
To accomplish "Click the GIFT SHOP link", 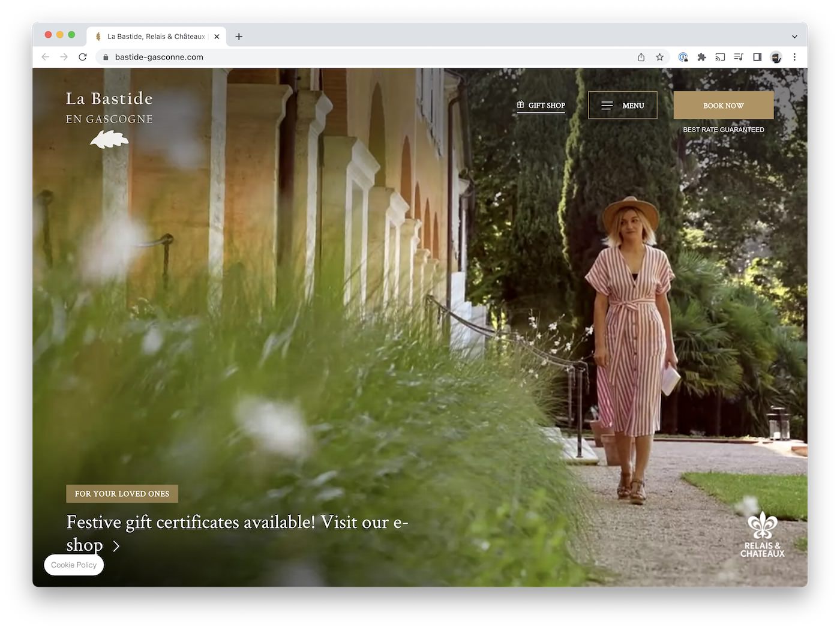I will point(541,106).
